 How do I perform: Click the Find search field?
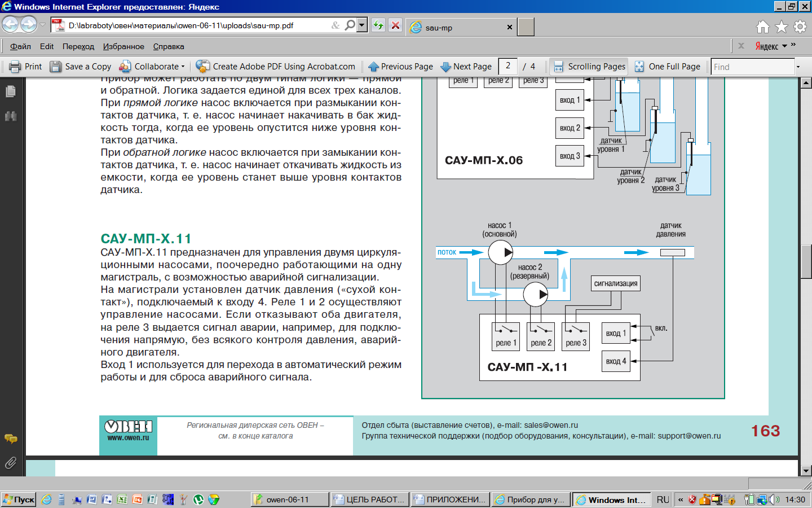(753, 67)
